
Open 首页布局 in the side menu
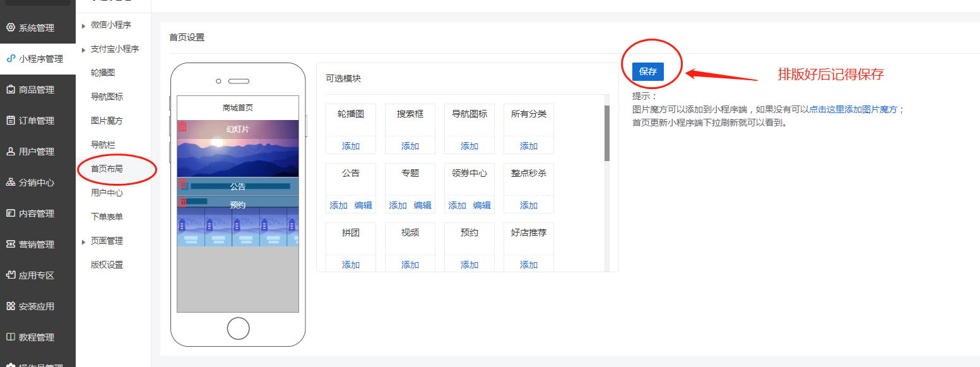click(107, 169)
